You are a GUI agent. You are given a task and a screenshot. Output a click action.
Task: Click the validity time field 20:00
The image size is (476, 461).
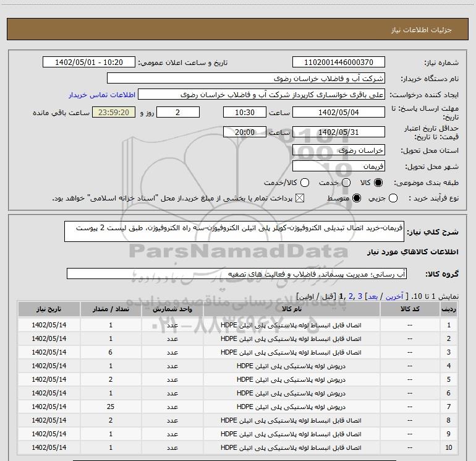[245, 132]
